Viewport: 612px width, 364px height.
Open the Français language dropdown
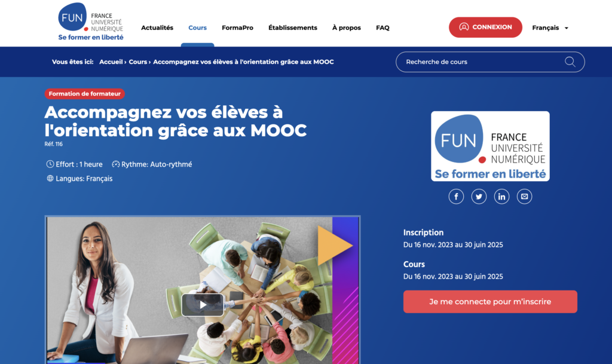point(550,27)
